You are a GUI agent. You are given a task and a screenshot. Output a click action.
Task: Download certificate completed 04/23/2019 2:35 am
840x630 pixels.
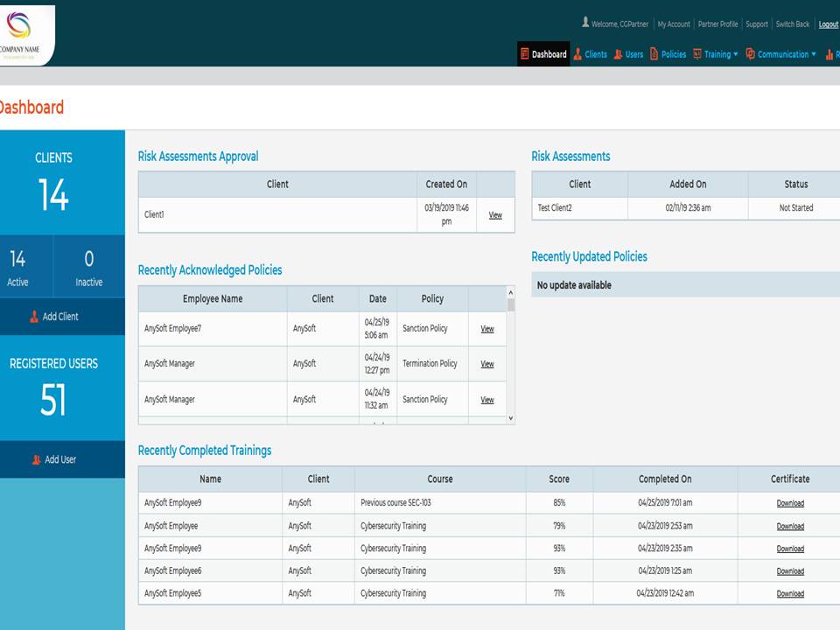tap(790, 549)
